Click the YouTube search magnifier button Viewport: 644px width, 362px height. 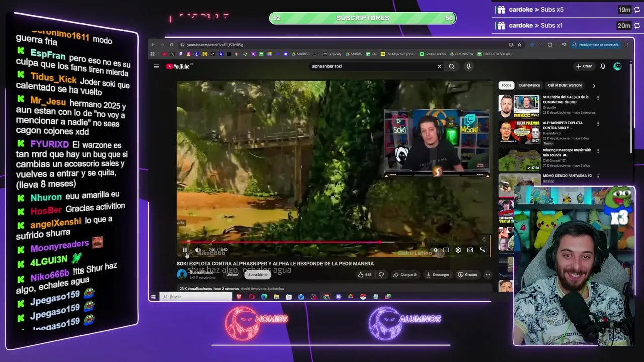point(452,66)
